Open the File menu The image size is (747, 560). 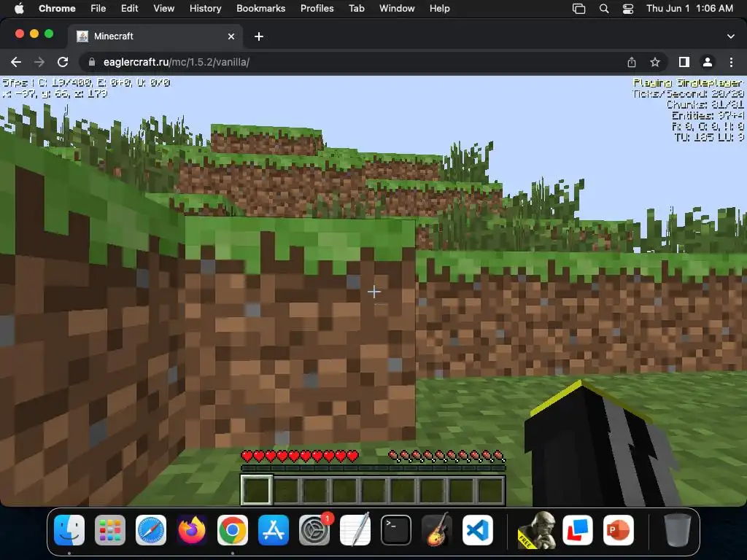98,8
